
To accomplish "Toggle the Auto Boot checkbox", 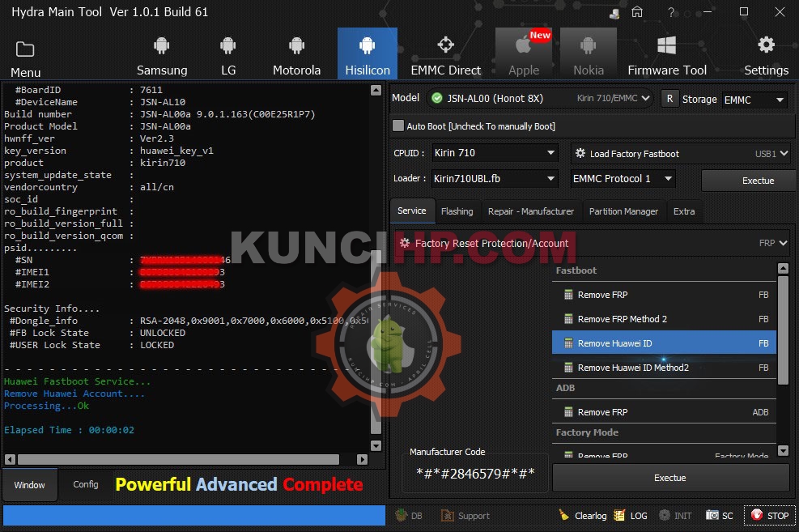I will click(398, 126).
